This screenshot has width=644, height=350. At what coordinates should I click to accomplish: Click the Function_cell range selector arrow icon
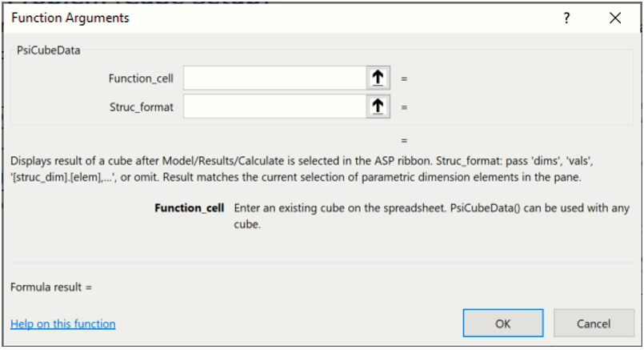pos(378,78)
